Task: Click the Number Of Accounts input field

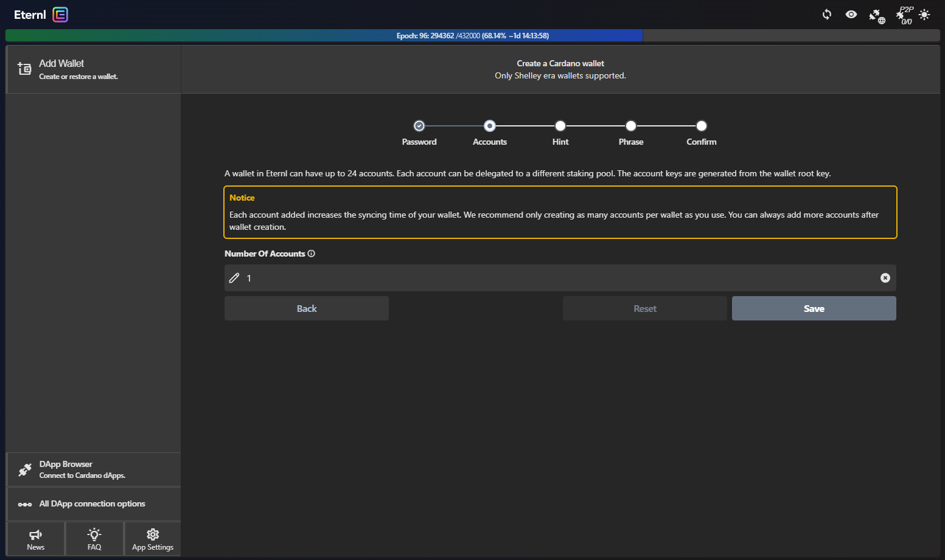Action: tap(560, 278)
